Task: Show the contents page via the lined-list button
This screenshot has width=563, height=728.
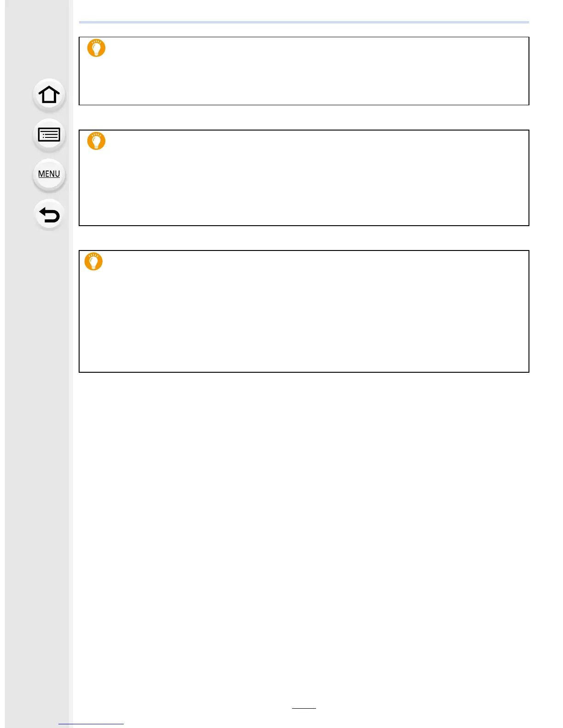Action: pyautogui.click(x=49, y=135)
